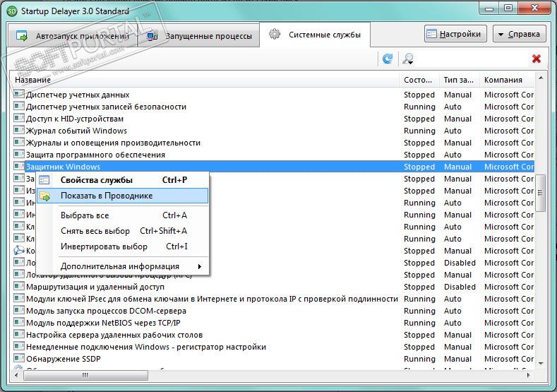Maximize the Startup Delayer window
Screen dimensions: 557x392
508,8
